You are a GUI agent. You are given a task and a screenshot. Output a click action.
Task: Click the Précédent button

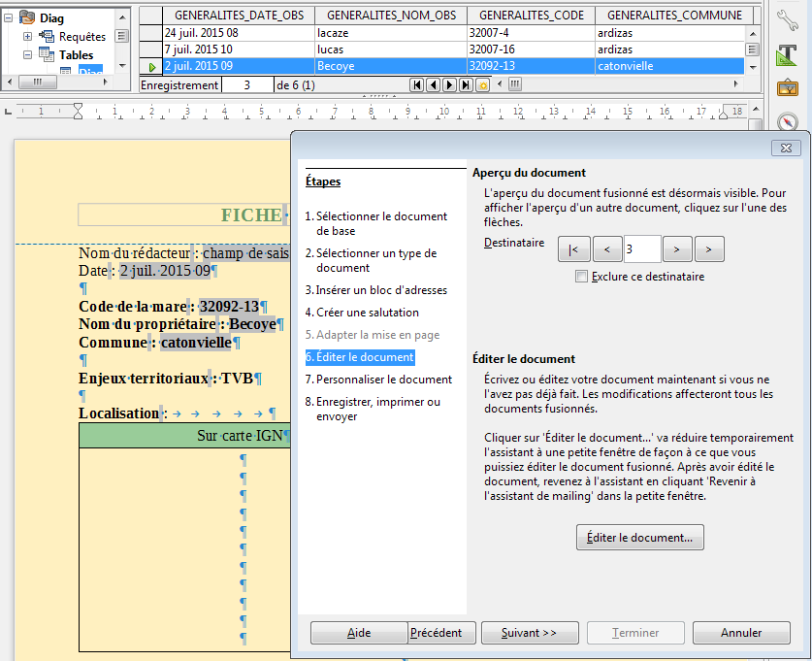441,633
